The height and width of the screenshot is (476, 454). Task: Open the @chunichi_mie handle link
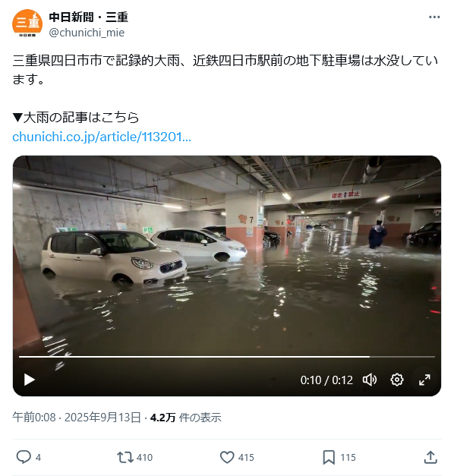click(87, 33)
